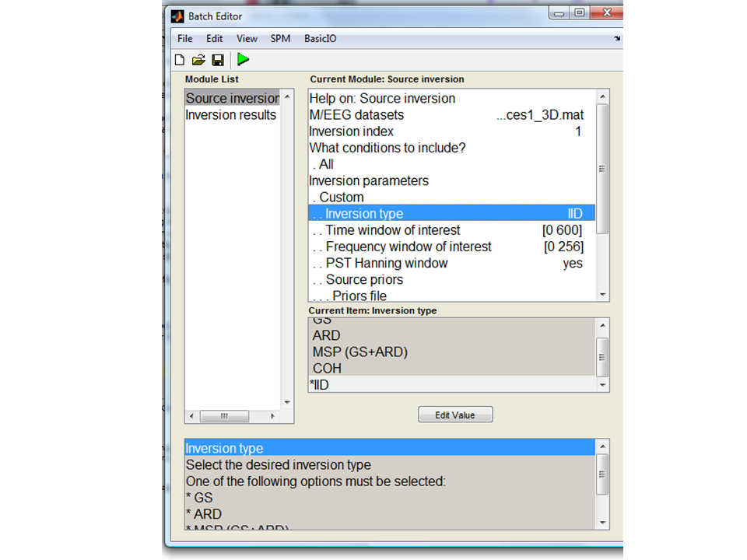Select Time window of interest item
Screen dimensions: 747x560
pyautogui.click(x=392, y=230)
